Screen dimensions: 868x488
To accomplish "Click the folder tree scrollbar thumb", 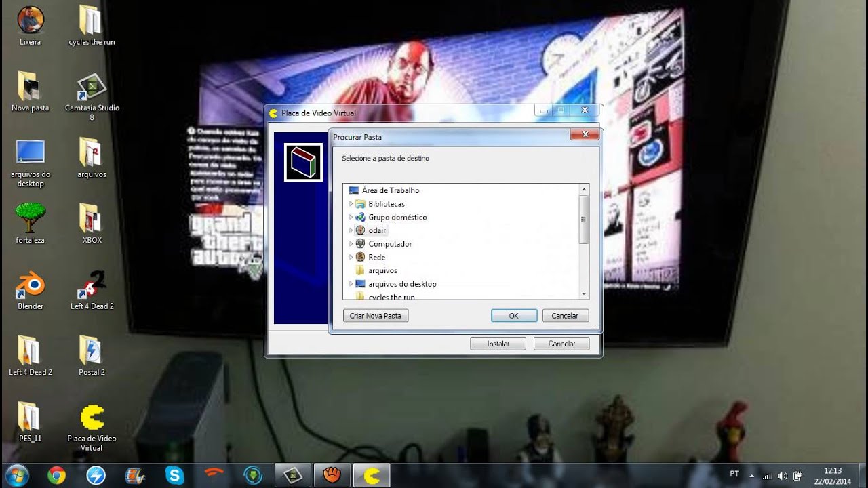I will [584, 220].
